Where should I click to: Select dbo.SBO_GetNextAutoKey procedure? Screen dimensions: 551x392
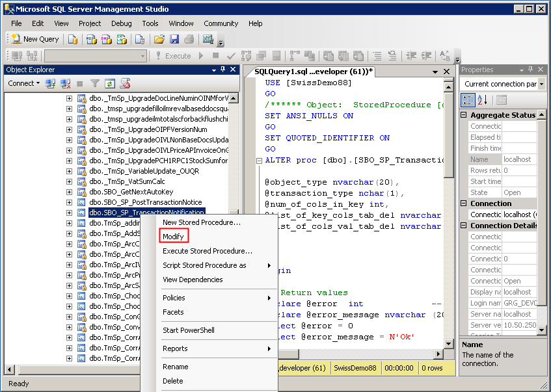(x=131, y=192)
